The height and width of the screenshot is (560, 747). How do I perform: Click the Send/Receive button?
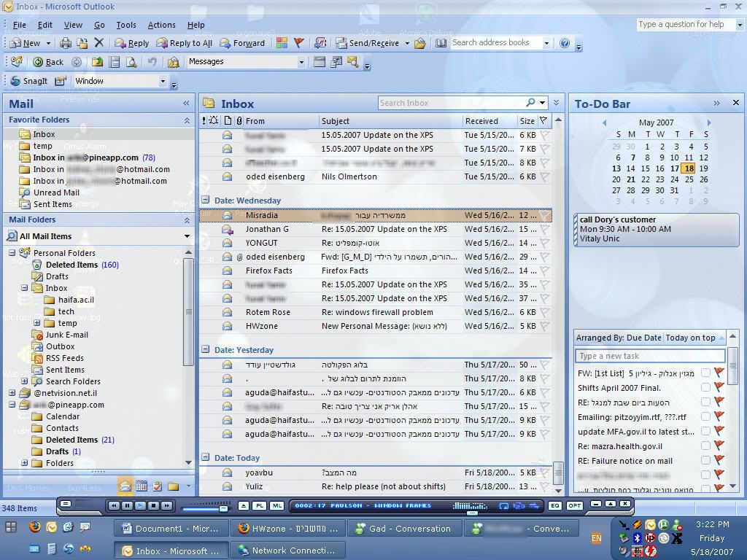point(368,43)
